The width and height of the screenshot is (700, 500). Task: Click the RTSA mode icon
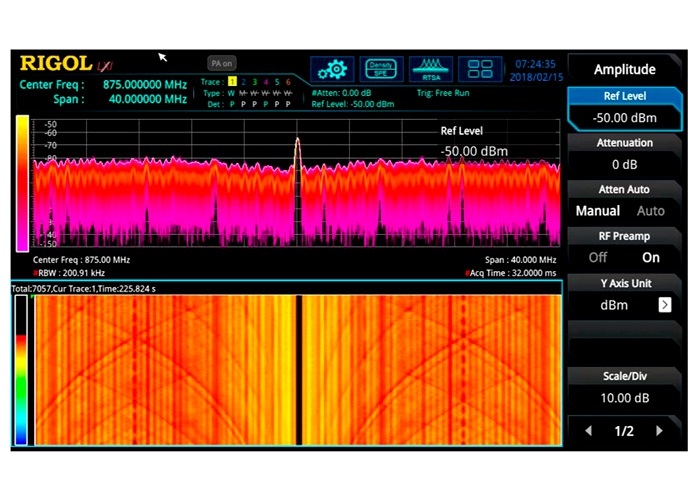click(431, 69)
